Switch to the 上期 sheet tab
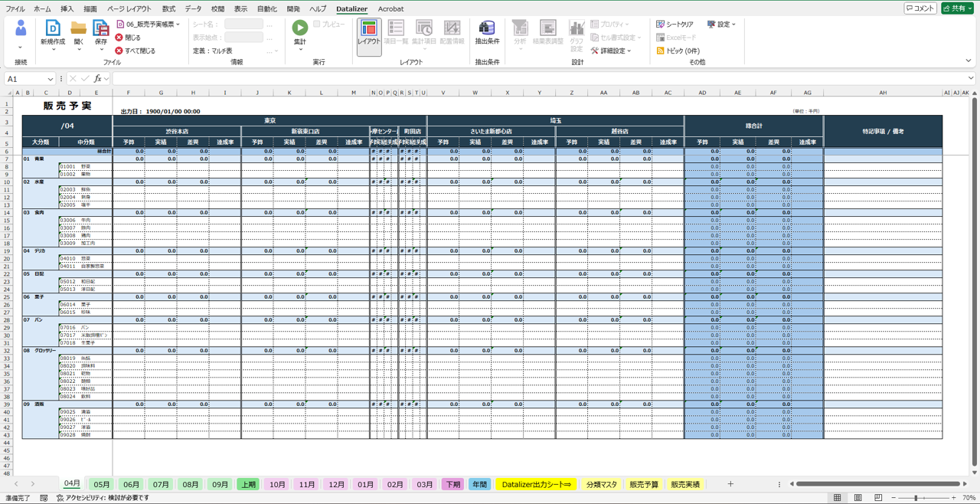980x504 pixels. coord(248,484)
